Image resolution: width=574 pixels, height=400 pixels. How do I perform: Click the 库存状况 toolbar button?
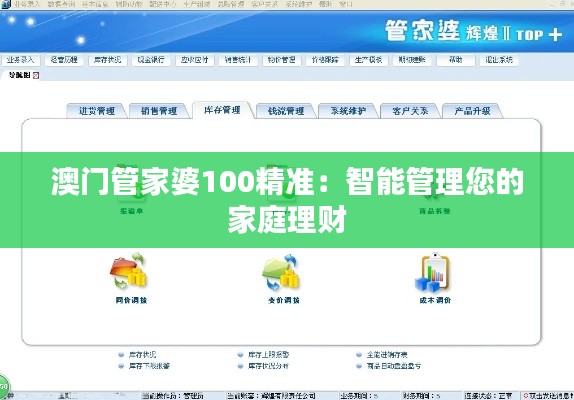[108, 60]
